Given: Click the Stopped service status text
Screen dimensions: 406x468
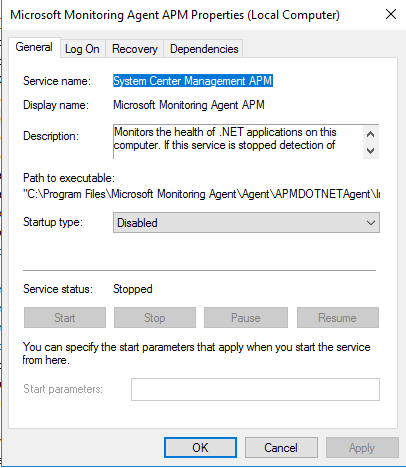Looking at the screenshot, I should coord(133,289).
